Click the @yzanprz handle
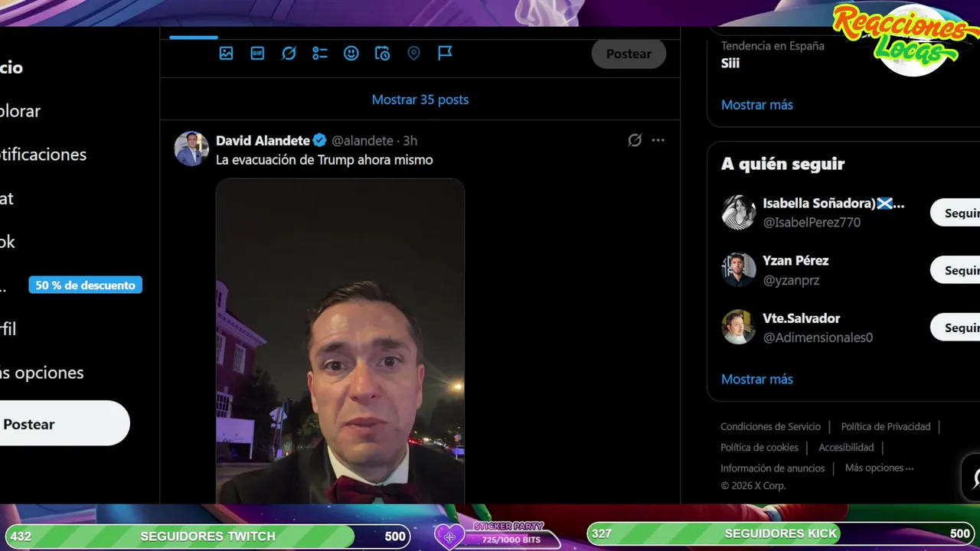980x551 pixels. coord(791,280)
